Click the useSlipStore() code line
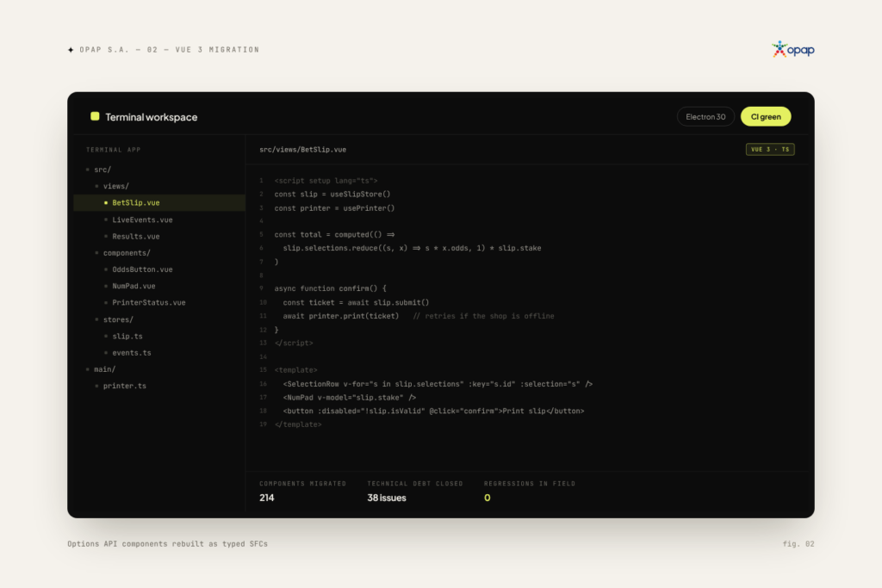The image size is (882, 588). [332, 194]
